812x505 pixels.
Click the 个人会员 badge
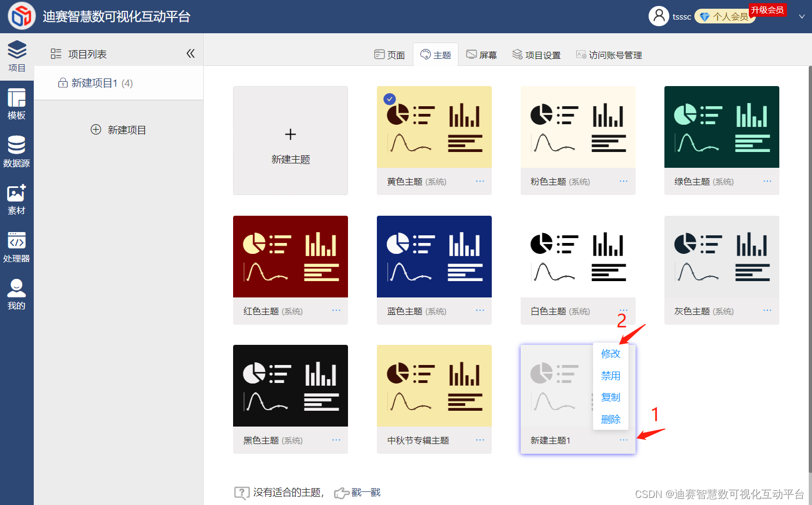(724, 17)
